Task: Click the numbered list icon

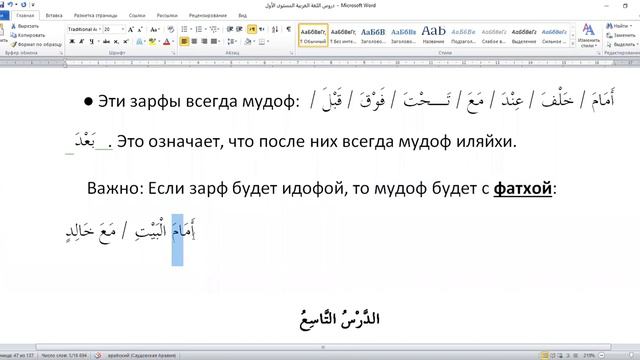Action: [x=199, y=29]
